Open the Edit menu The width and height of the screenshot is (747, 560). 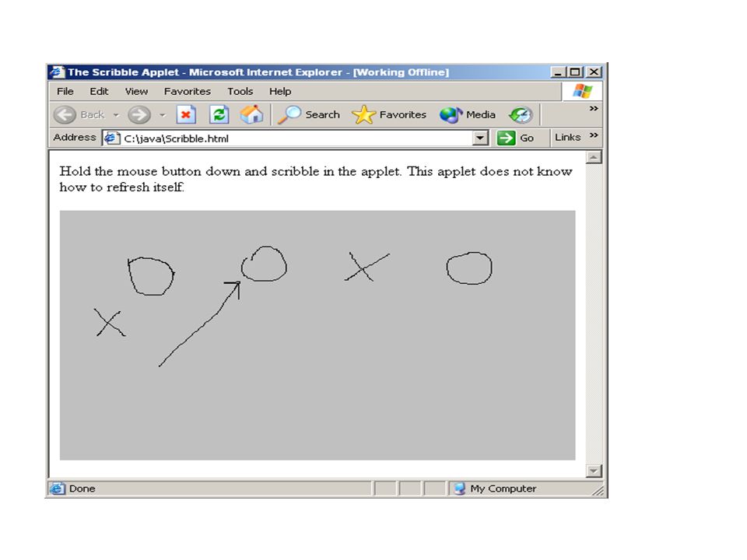(x=99, y=91)
